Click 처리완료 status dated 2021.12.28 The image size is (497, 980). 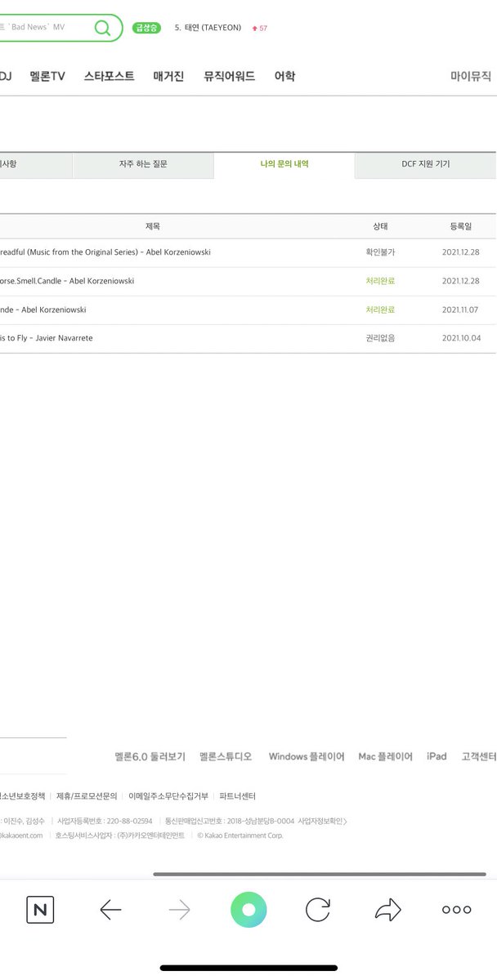[380, 280]
